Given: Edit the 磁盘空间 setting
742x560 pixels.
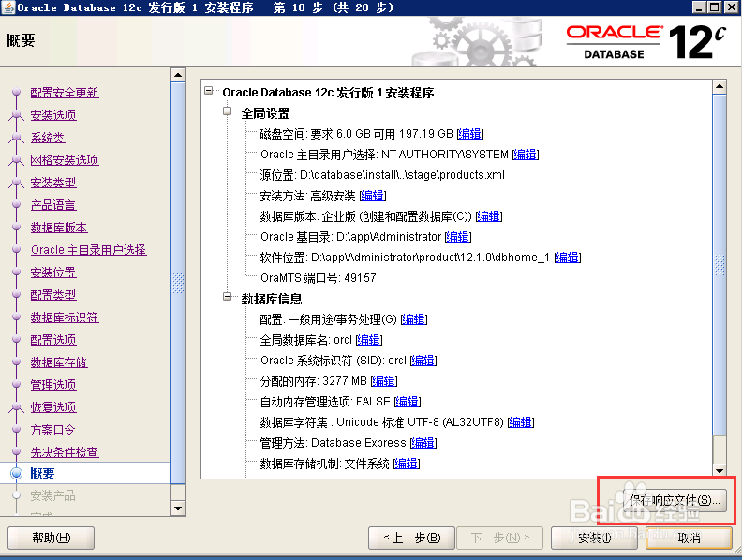Looking at the screenshot, I should coord(470,134).
